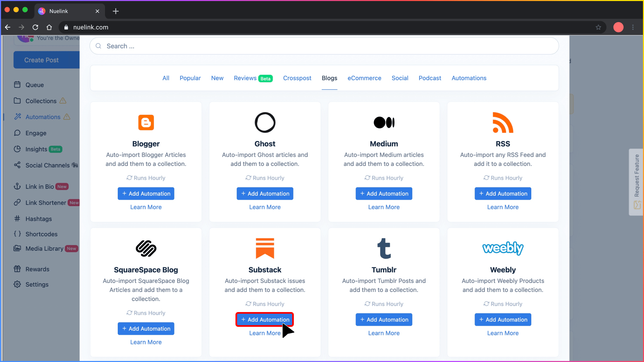The image size is (644, 362).
Task: Click the Hashtags hash icon
Action: click(17, 219)
